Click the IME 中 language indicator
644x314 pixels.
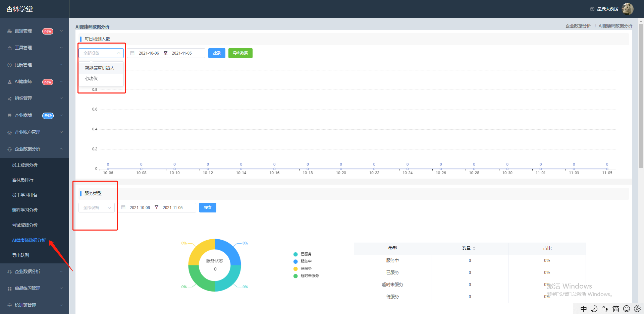pyautogui.click(x=584, y=309)
